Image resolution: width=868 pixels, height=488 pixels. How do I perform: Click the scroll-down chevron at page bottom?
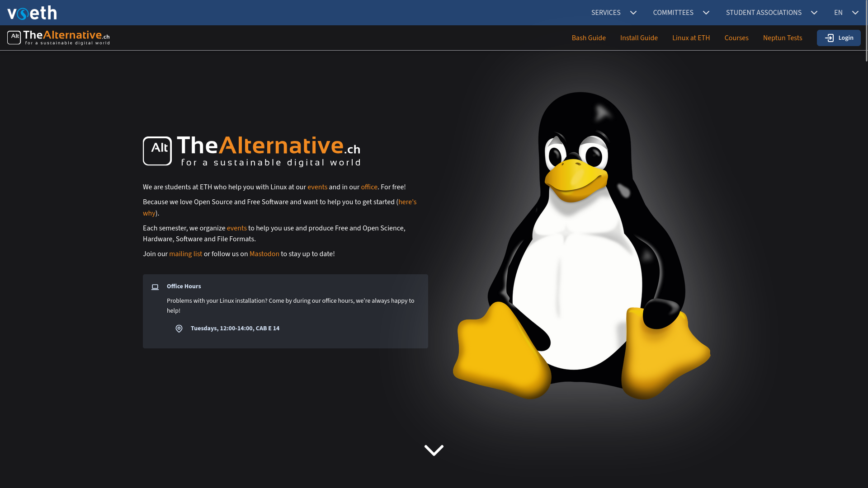click(434, 450)
